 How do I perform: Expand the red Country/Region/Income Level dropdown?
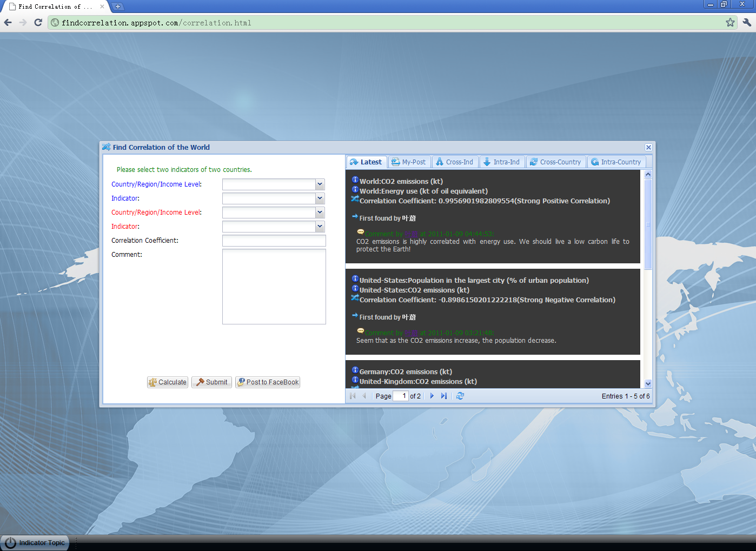320,213
